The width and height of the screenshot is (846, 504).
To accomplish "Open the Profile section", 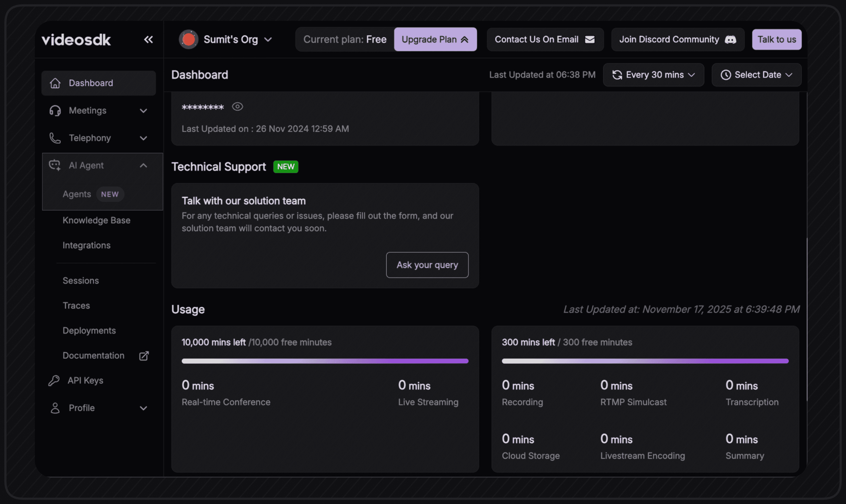I will pos(82,408).
